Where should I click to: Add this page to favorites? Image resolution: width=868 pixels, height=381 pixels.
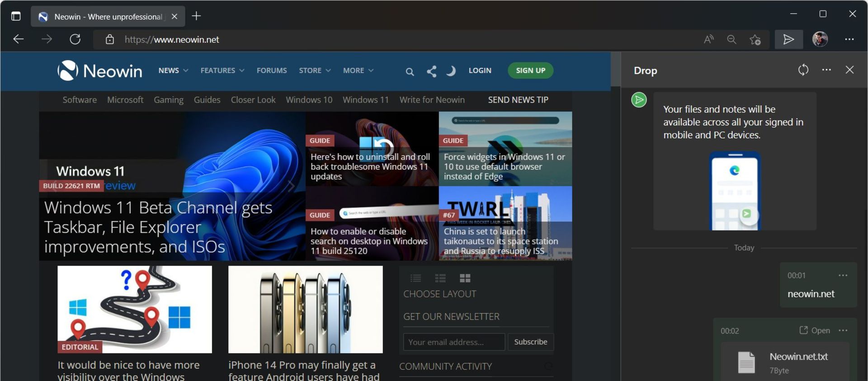click(755, 40)
